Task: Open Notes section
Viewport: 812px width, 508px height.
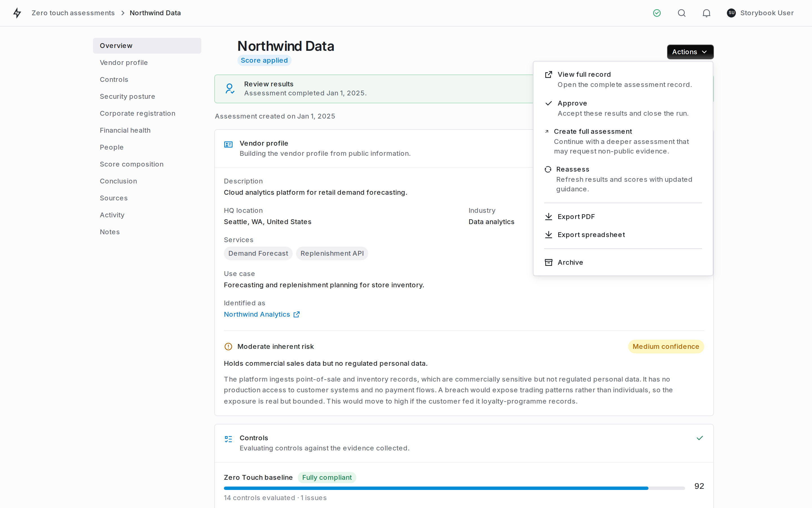Action: (x=147, y=232)
